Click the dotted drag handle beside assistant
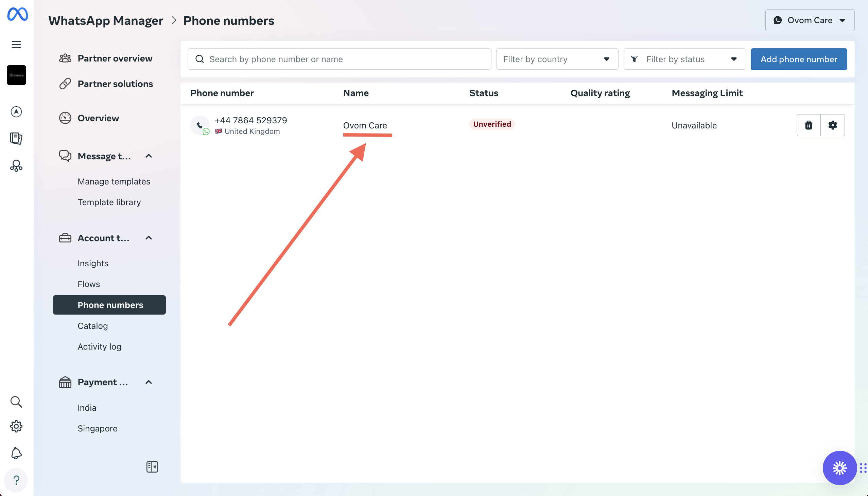The width and height of the screenshot is (868, 496). (x=863, y=468)
